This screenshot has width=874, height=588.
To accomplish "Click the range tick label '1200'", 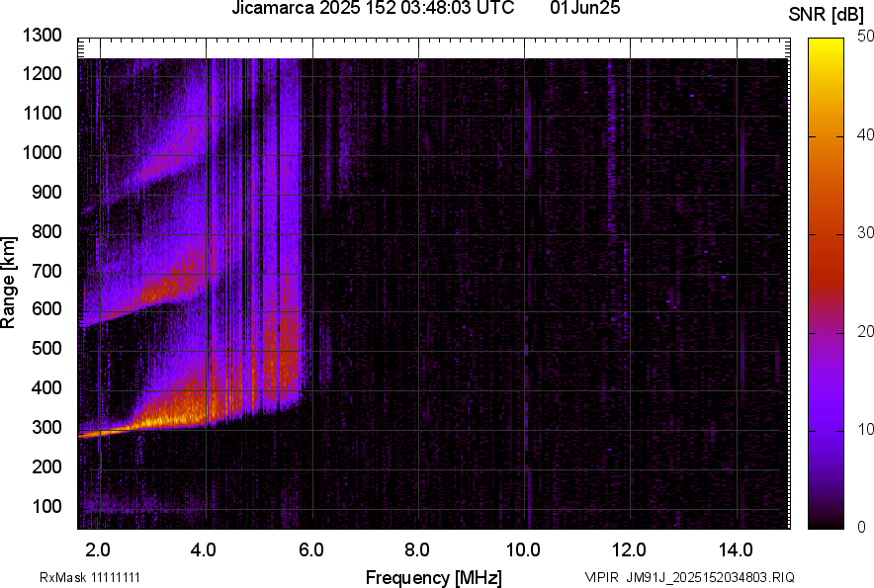I will pyautogui.click(x=43, y=73).
